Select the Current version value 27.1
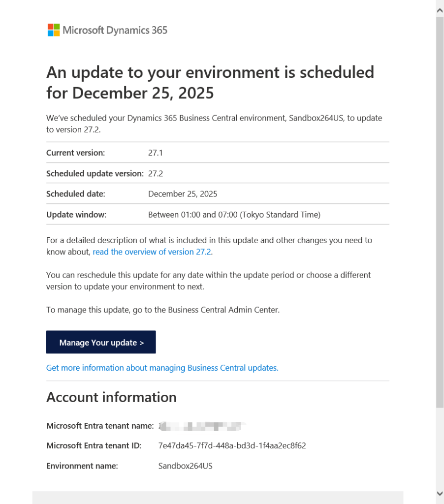Viewport: 444px width, 504px height. point(156,153)
